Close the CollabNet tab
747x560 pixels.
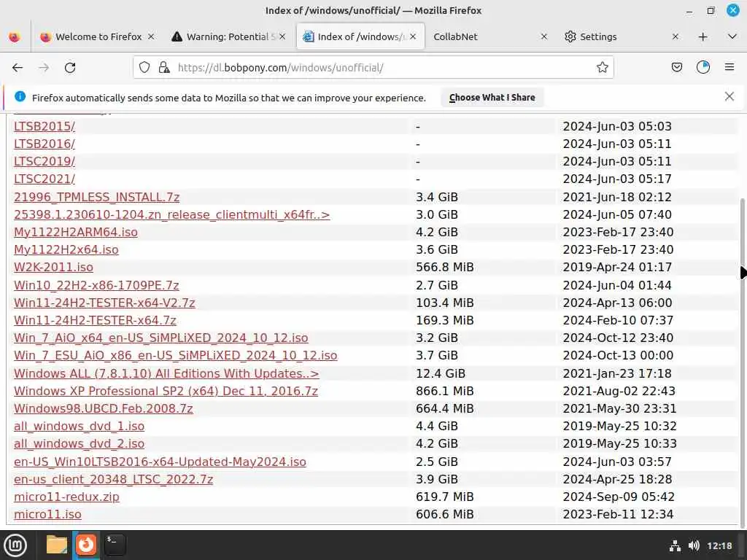pyautogui.click(x=544, y=36)
